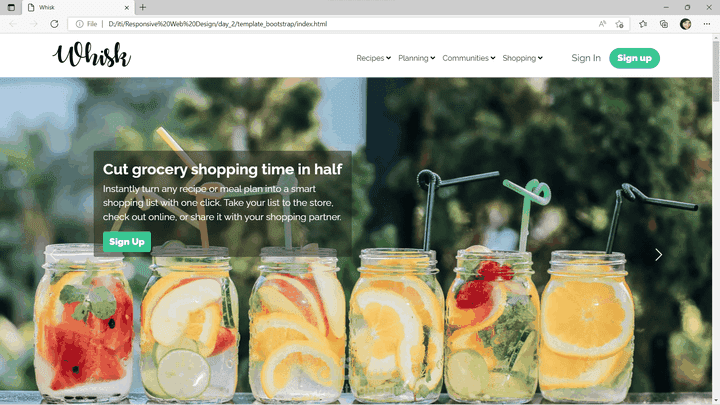Expand the Shopping dropdown menu
Viewport: 720px width, 405px height.
click(x=523, y=58)
